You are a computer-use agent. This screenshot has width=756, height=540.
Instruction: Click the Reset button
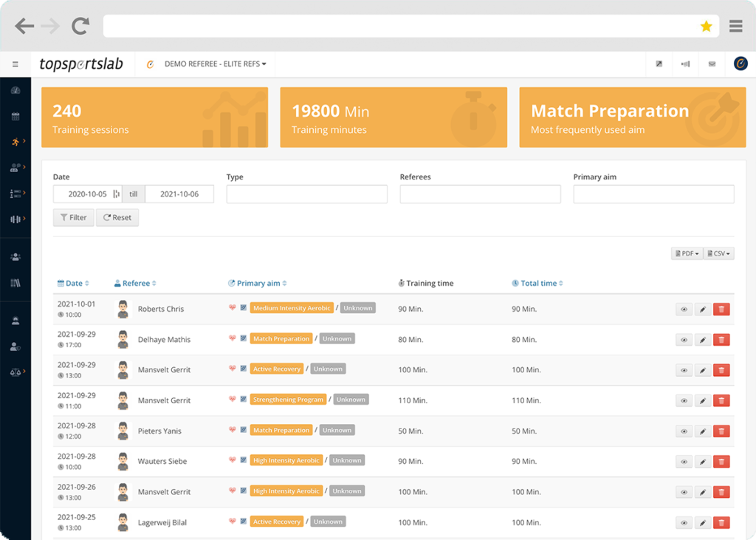pos(117,217)
